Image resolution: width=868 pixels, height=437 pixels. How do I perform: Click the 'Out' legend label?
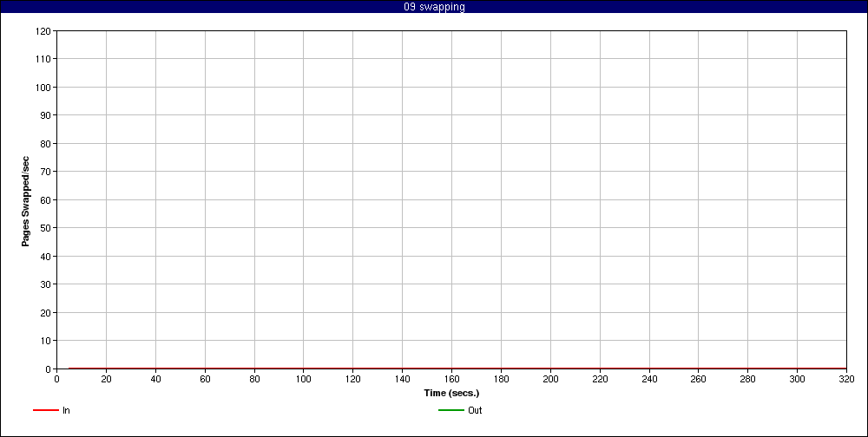475,410
